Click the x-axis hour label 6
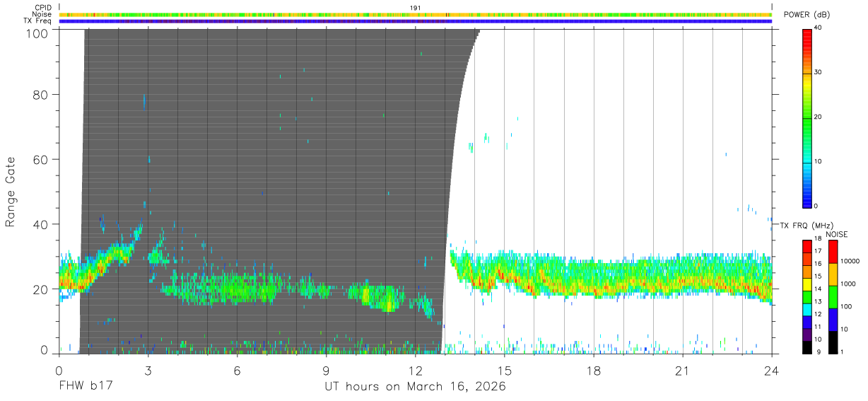The width and height of the screenshot is (868, 401). tap(237, 370)
